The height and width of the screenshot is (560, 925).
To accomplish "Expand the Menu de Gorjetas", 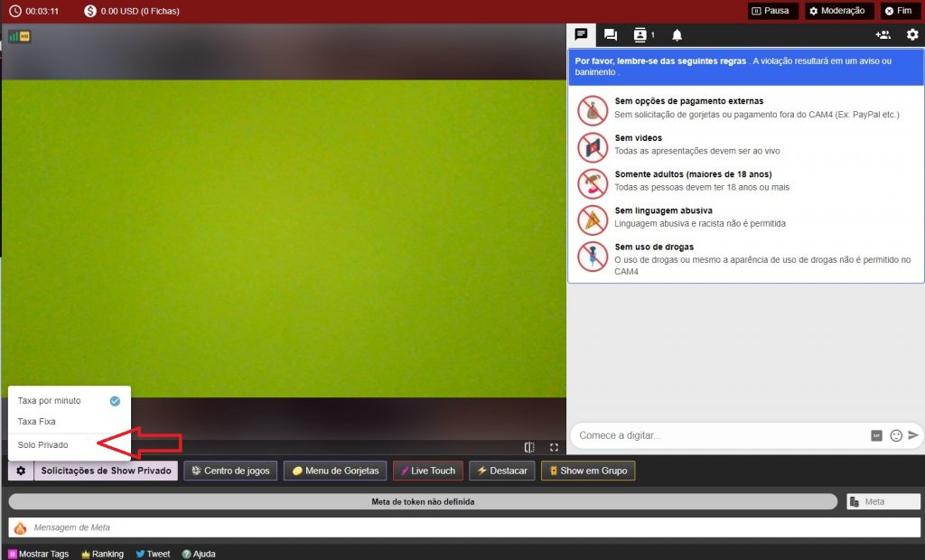I will click(x=335, y=471).
